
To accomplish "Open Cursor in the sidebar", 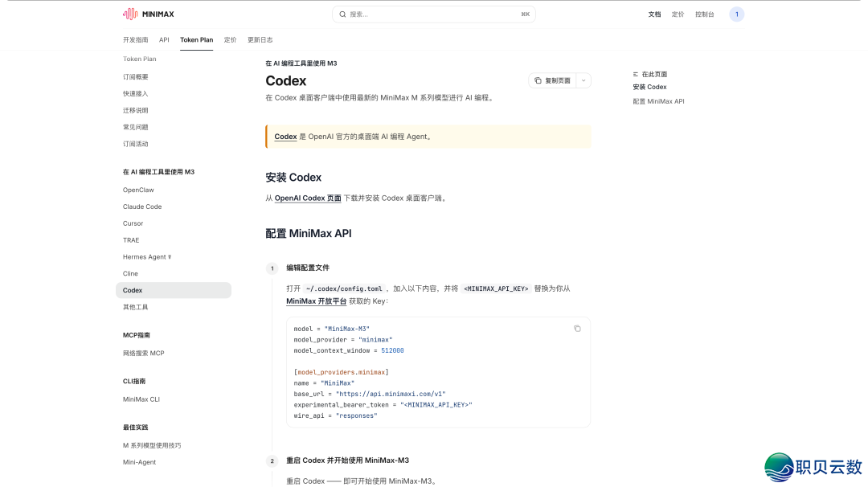I will click(x=133, y=223).
